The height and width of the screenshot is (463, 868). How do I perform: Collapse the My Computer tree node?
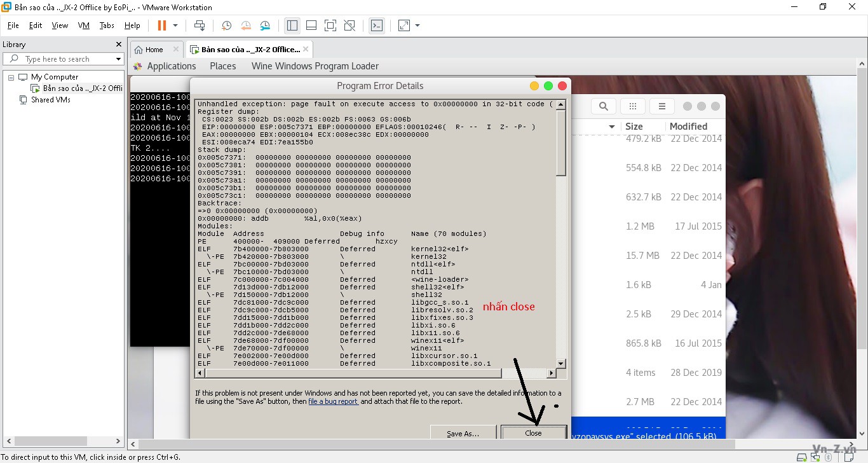(11, 77)
